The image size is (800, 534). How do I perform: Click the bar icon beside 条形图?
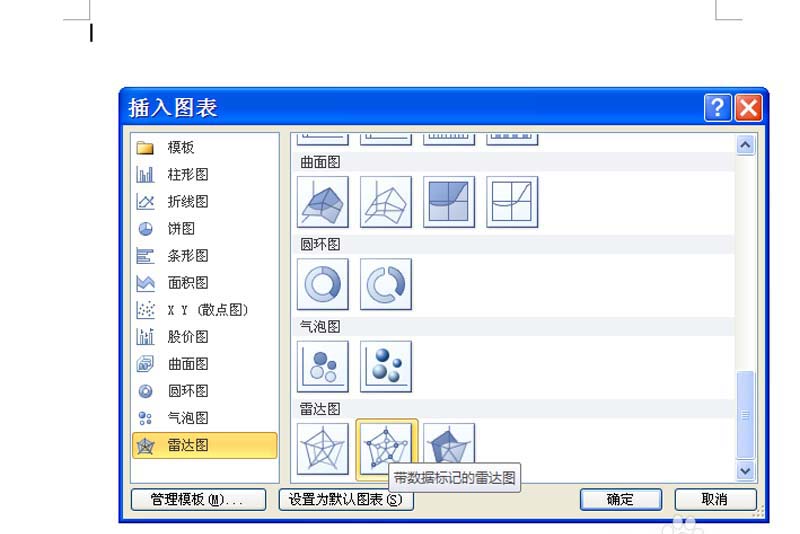(145, 256)
